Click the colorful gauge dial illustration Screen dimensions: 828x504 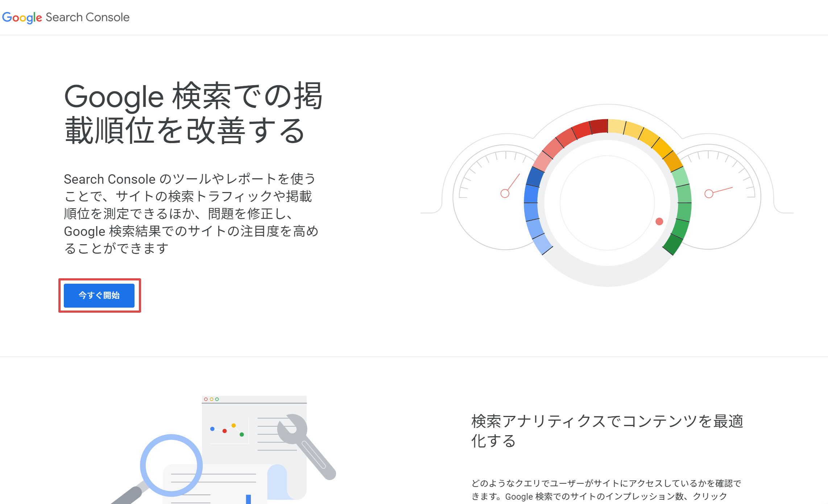coord(607,196)
